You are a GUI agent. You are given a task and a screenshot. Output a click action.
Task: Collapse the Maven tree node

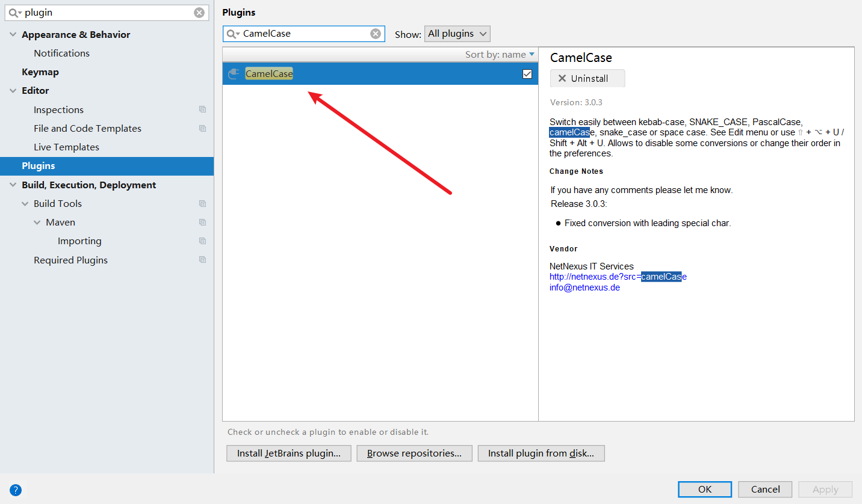click(37, 223)
